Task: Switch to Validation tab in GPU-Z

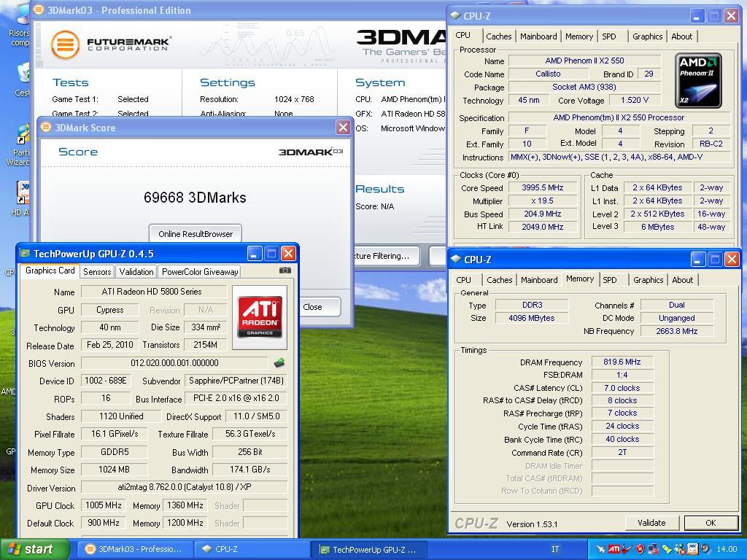Action: click(136, 271)
